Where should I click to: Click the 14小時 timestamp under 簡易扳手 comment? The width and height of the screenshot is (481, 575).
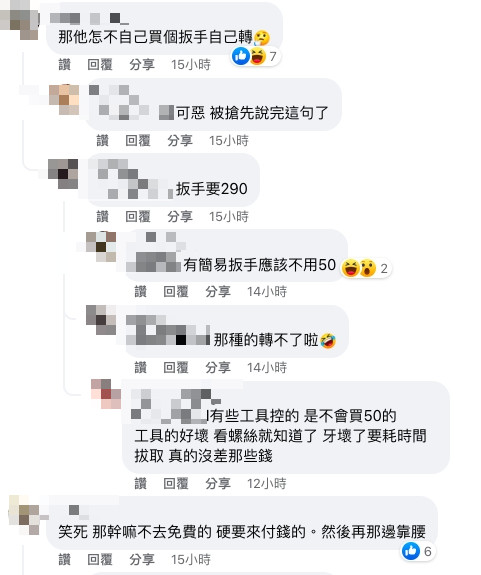pos(267,292)
